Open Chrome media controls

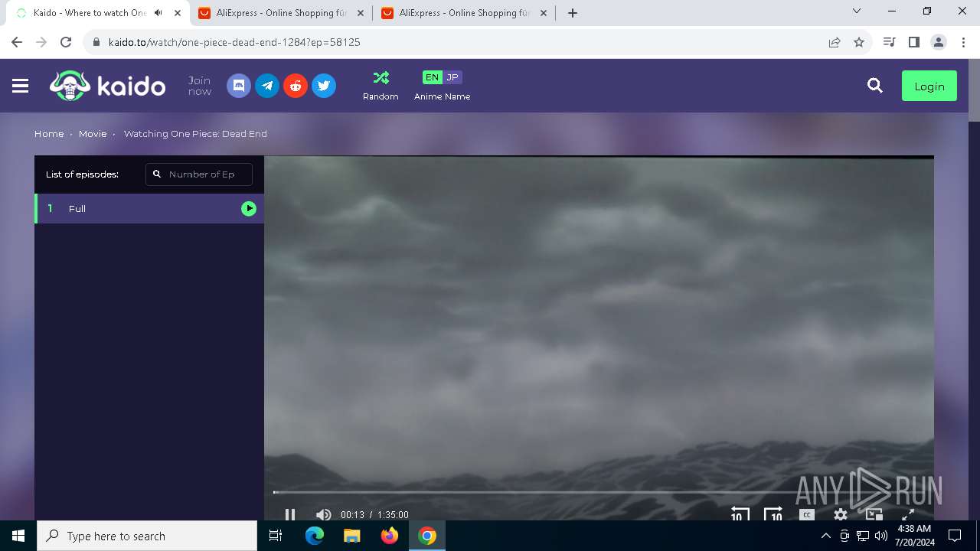click(x=889, y=42)
